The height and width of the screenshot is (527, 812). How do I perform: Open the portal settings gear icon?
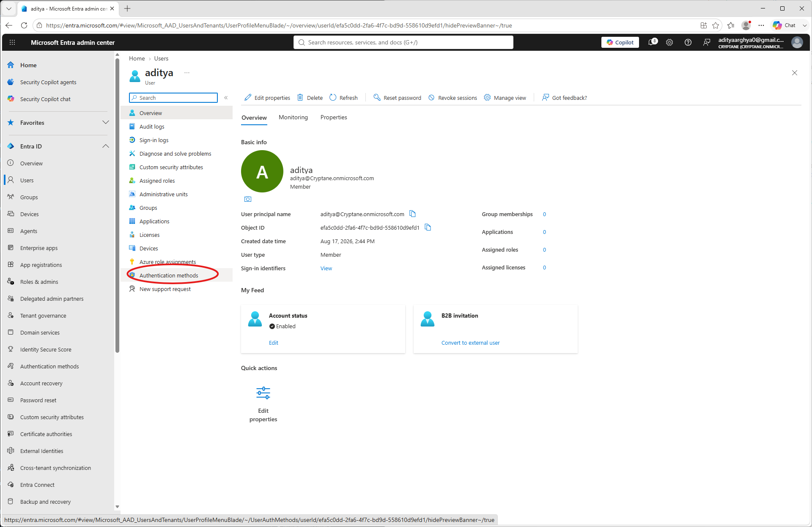point(669,42)
